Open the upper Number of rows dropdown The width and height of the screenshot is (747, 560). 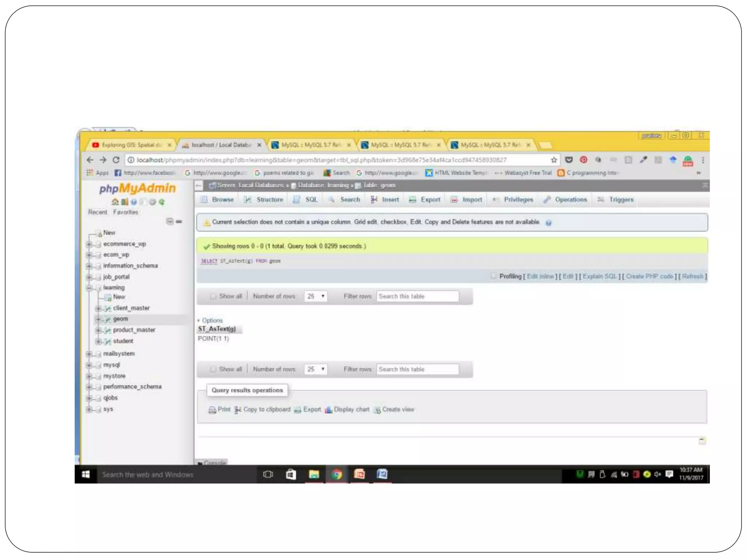tap(316, 296)
